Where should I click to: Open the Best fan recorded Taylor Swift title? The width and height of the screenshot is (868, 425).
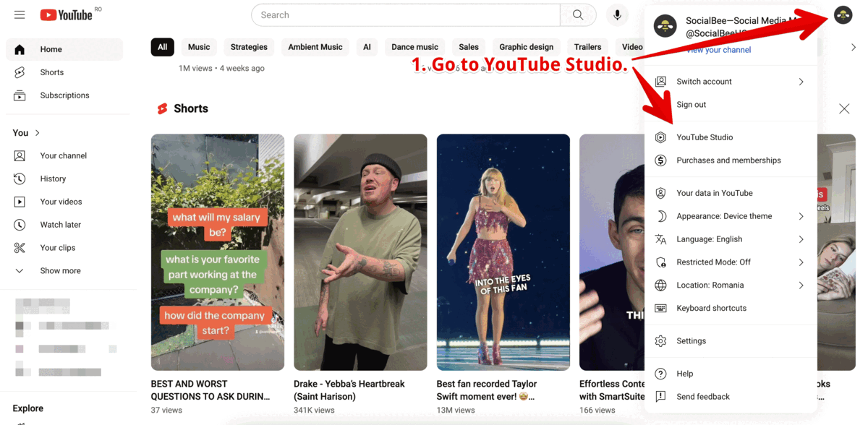tap(487, 390)
